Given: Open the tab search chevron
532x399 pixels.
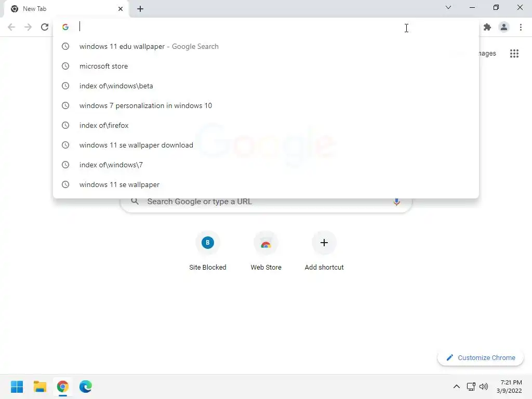Looking at the screenshot, I should (448, 7).
